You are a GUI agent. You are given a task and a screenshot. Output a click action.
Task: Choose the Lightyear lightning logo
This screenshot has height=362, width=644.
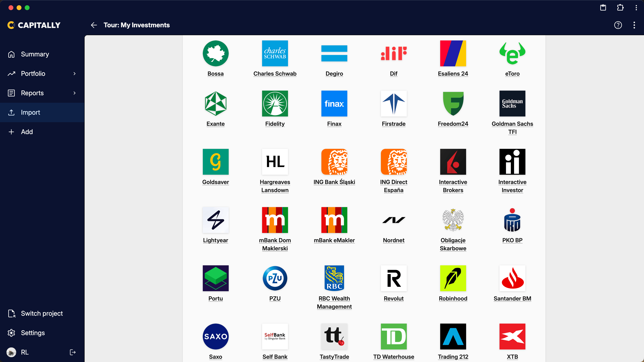[x=216, y=220]
